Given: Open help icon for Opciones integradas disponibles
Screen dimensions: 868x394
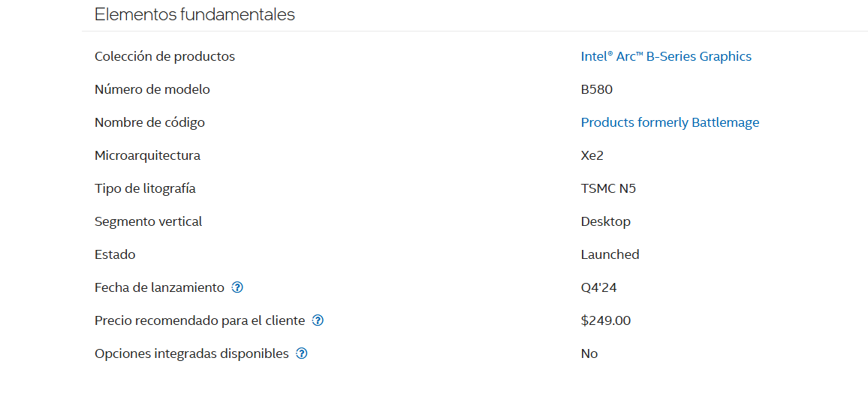Looking at the screenshot, I should coord(302,353).
